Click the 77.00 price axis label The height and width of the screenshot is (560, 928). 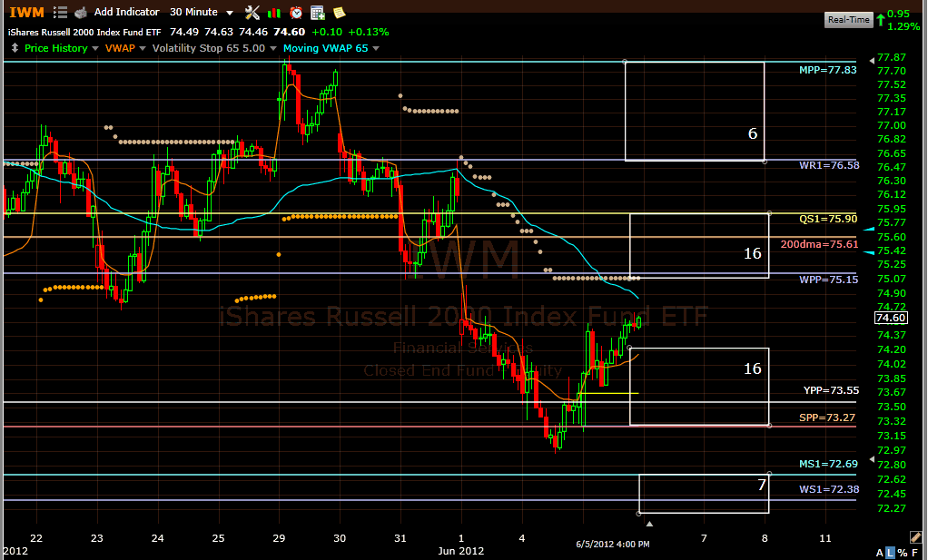[x=892, y=125]
